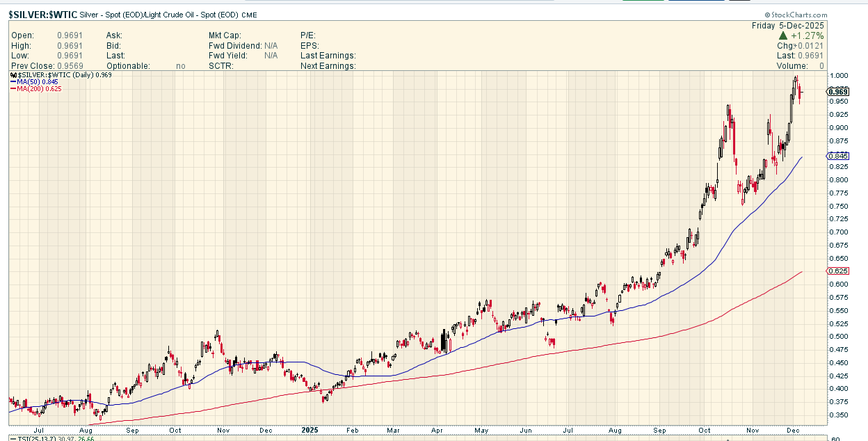Click the red MA(200) line marker in legend
Viewport: 868px width, 441px height.
13,88
